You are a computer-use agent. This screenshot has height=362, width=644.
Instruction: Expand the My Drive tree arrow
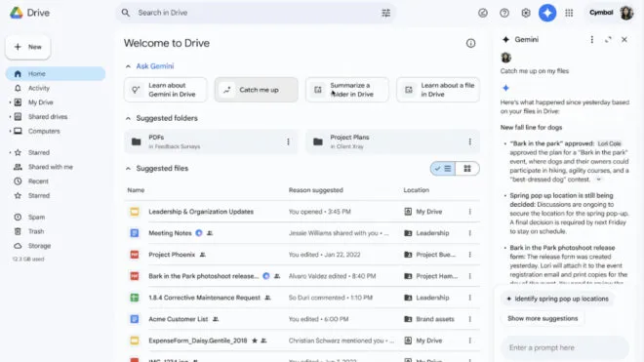coord(10,102)
